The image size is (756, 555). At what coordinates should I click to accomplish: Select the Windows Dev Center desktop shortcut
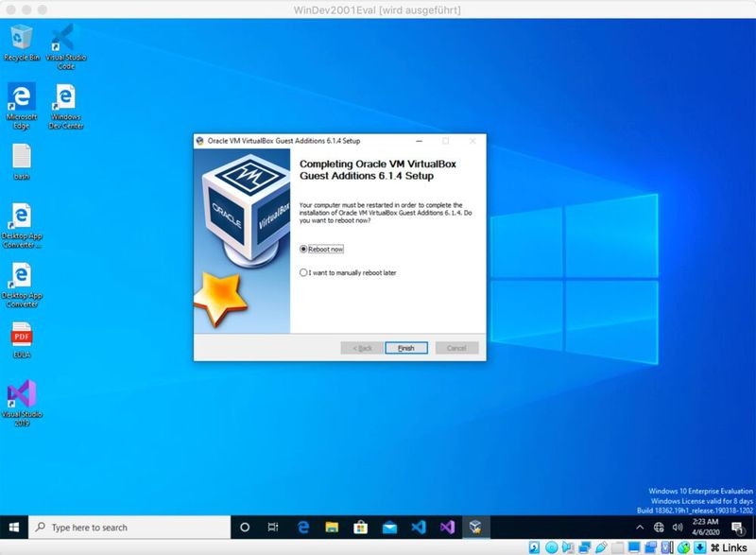[x=65, y=106]
